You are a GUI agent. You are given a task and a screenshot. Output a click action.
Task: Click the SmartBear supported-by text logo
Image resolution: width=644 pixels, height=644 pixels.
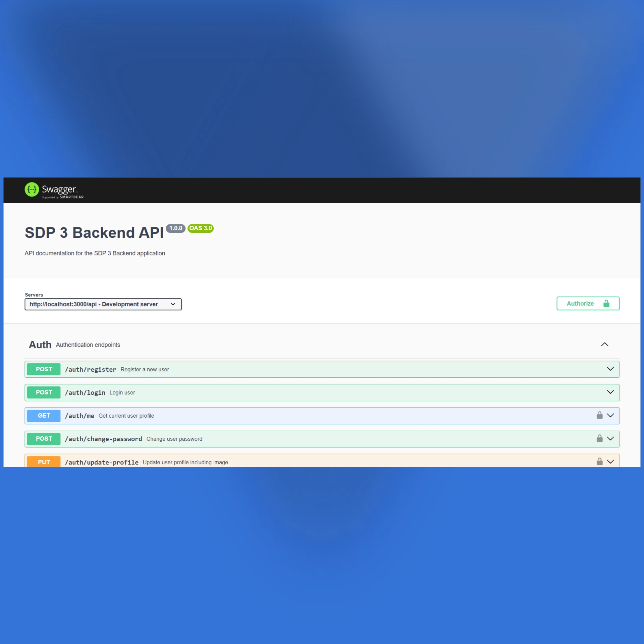pyautogui.click(x=63, y=197)
